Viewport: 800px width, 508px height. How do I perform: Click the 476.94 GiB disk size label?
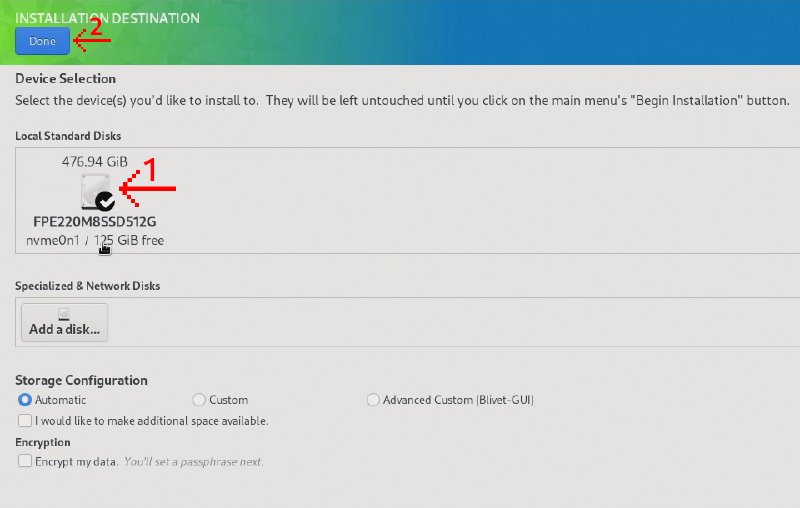95,161
